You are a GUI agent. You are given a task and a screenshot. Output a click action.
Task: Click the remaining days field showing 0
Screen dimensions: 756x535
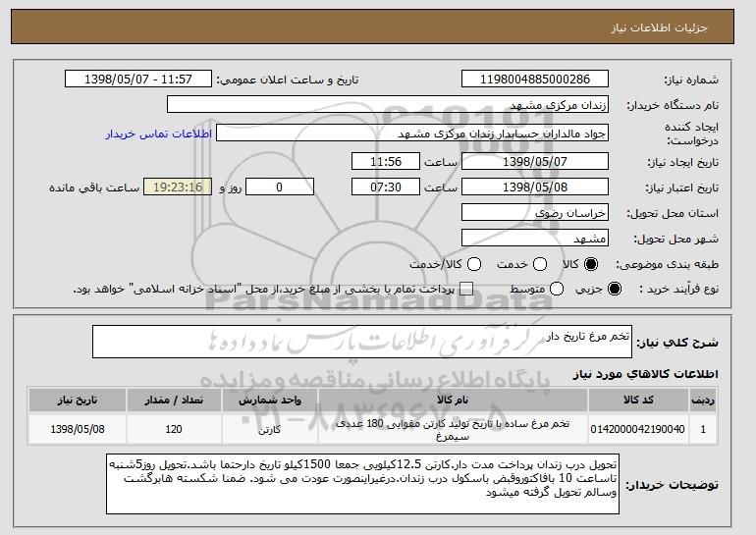coord(280,187)
